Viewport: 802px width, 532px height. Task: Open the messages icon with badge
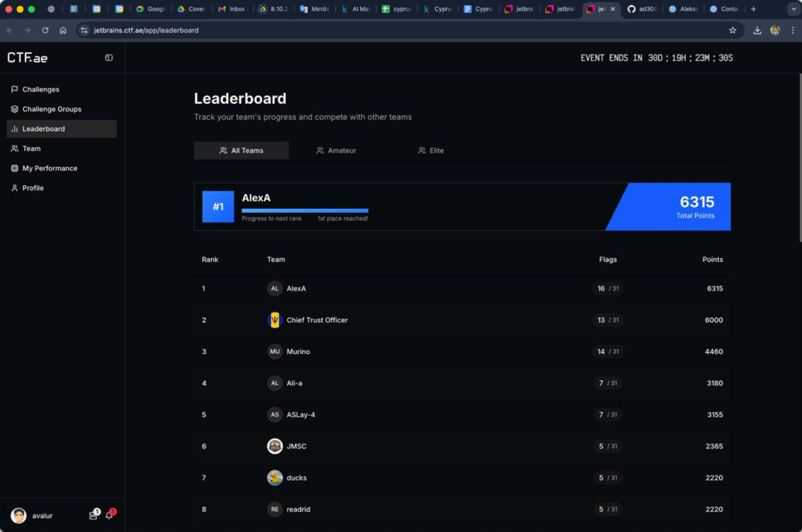94,514
